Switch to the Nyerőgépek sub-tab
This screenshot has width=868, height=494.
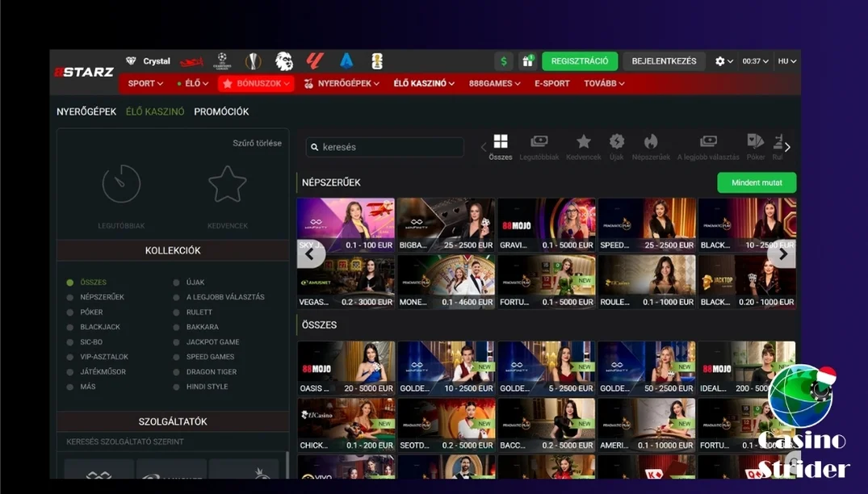pyautogui.click(x=86, y=111)
